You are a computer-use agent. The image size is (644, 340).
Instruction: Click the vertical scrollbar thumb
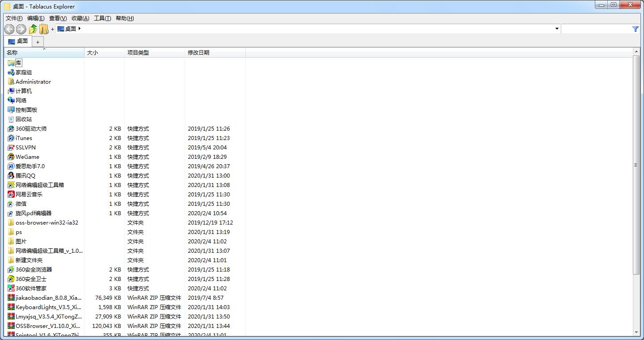tap(636, 165)
